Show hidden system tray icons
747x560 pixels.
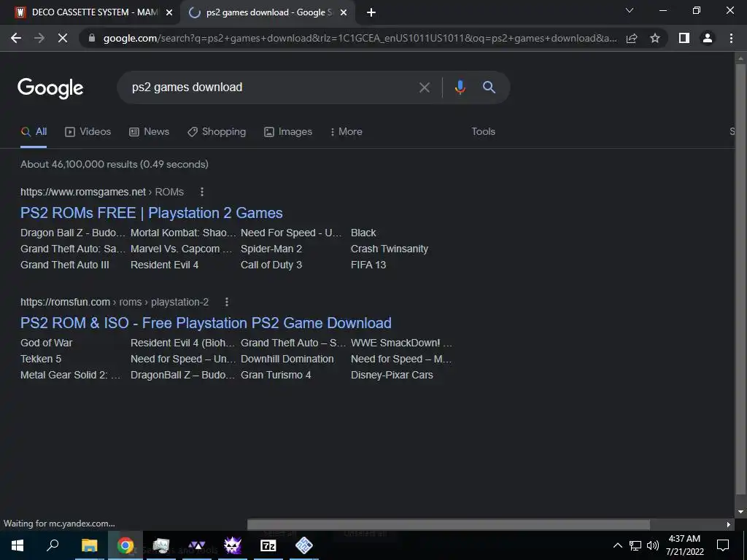[617, 545]
